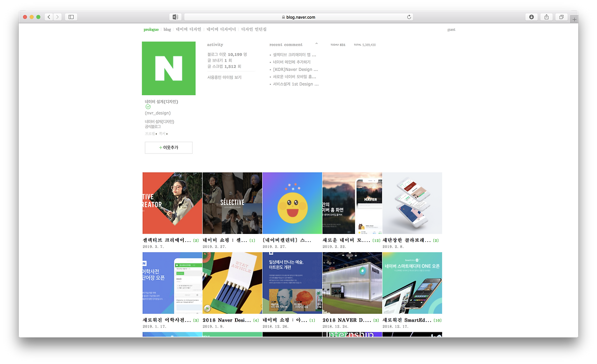Open the blog tab
This screenshot has width=597, height=364.
coord(167,29)
